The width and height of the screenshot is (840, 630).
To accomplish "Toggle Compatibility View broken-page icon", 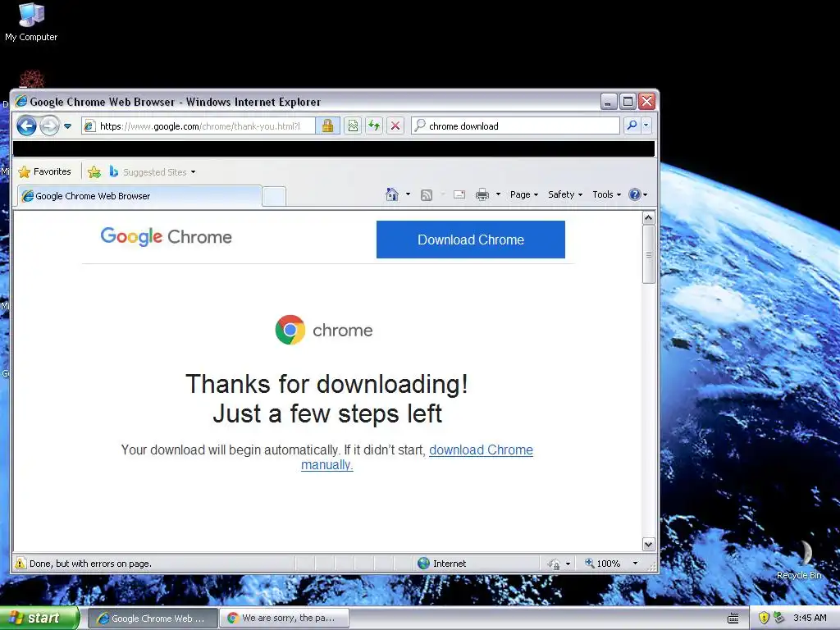I will point(353,126).
